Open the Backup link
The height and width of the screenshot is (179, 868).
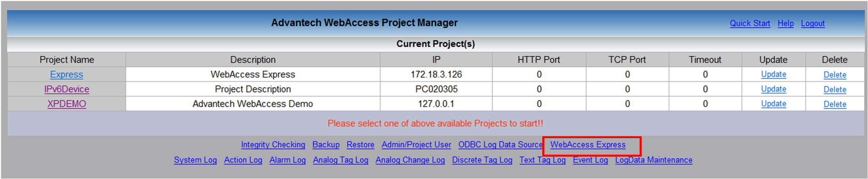point(326,145)
